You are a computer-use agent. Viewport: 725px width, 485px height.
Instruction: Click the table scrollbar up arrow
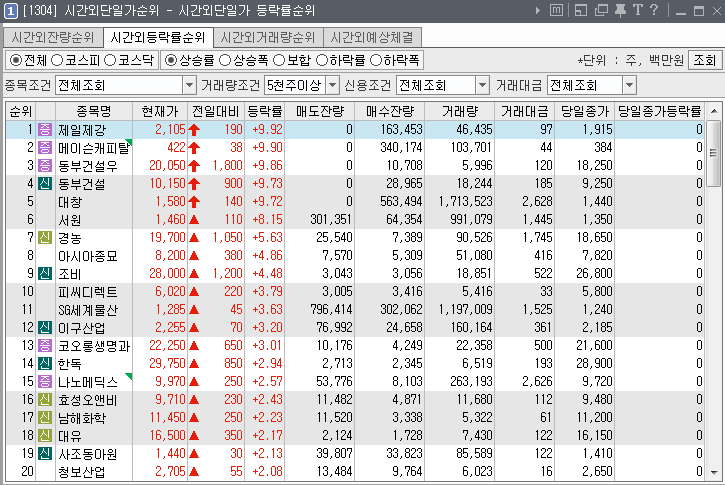click(714, 111)
